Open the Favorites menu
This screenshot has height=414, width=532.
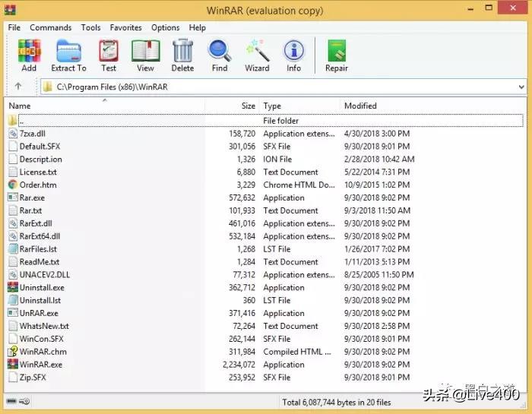click(x=125, y=27)
